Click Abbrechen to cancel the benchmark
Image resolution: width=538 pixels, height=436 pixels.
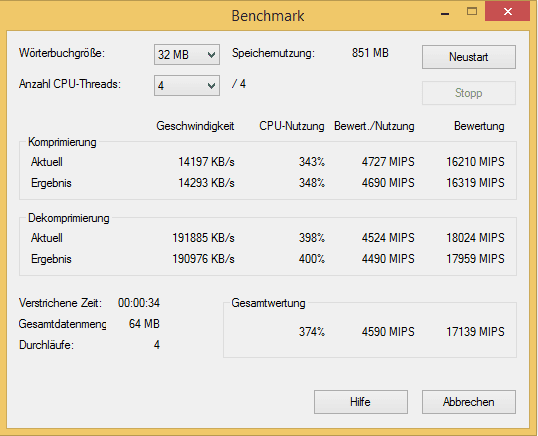click(469, 402)
